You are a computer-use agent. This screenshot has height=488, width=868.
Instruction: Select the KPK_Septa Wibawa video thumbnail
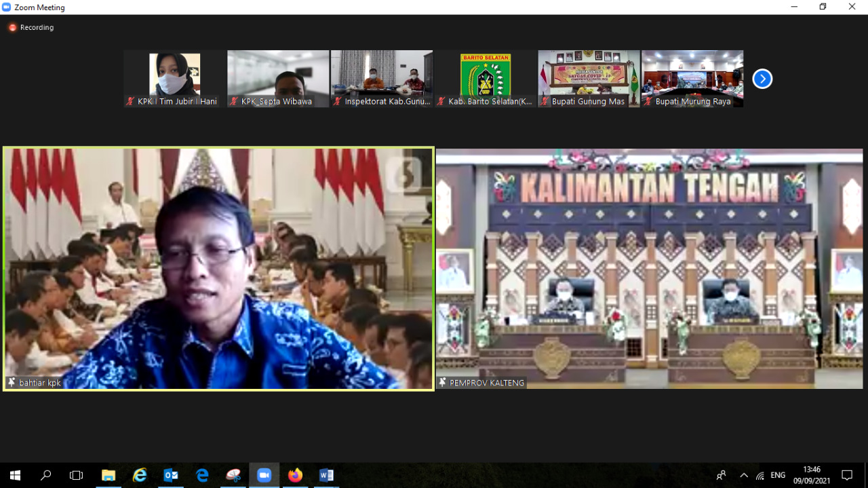[x=278, y=78]
